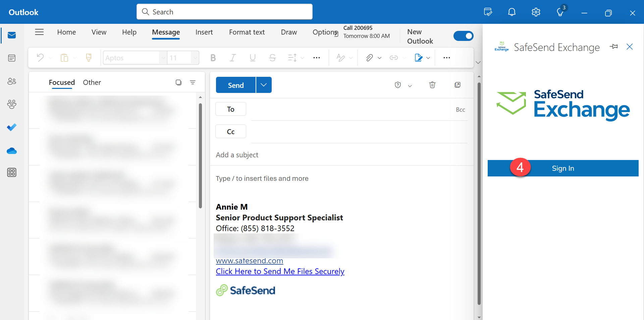Pop out message to new window
The image size is (644, 320).
pos(458,85)
